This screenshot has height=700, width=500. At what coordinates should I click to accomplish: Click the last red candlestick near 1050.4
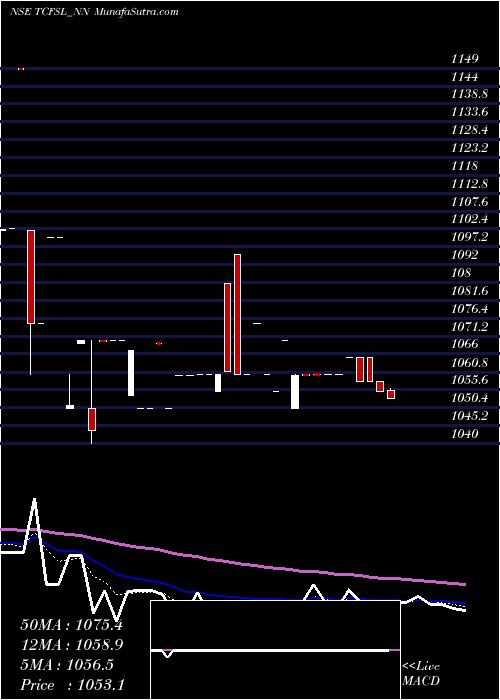pyautogui.click(x=391, y=394)
